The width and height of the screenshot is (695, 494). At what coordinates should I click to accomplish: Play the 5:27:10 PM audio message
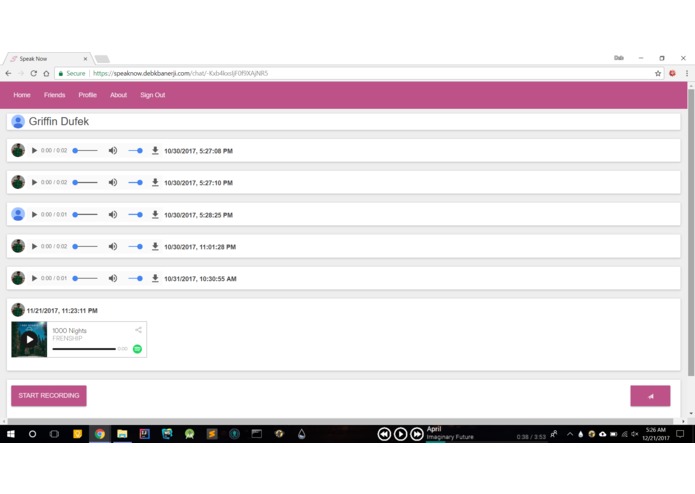point(34,183)
